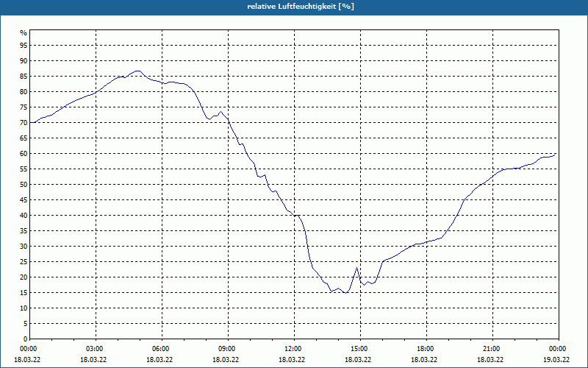Select the 90 value on the humidity axis
Image resolution: width=588 pixels, height=368 pixels.
tap(24, 61)
